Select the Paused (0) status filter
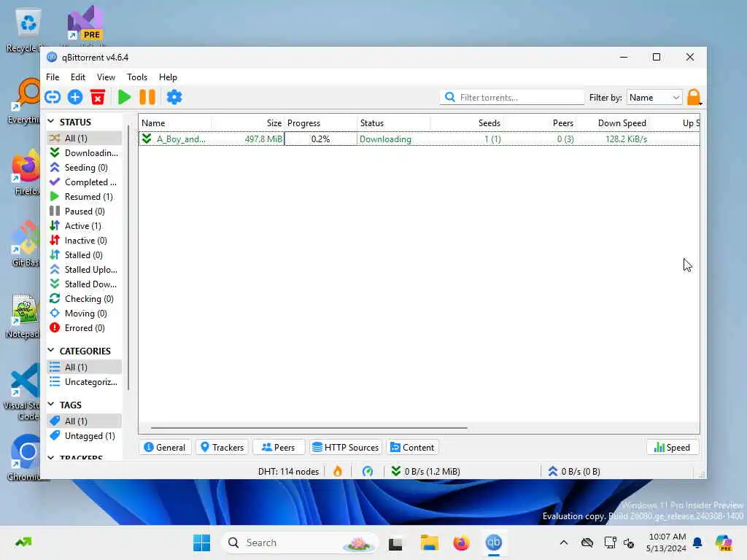The width and height of the screenshot is (747, 560). [x=84, y=211]
